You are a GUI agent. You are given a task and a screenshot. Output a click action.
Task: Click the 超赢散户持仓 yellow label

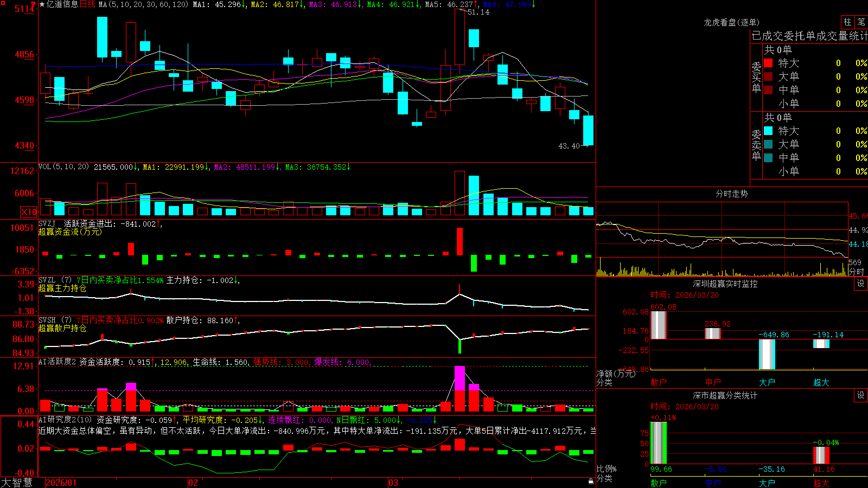point(62,328)
